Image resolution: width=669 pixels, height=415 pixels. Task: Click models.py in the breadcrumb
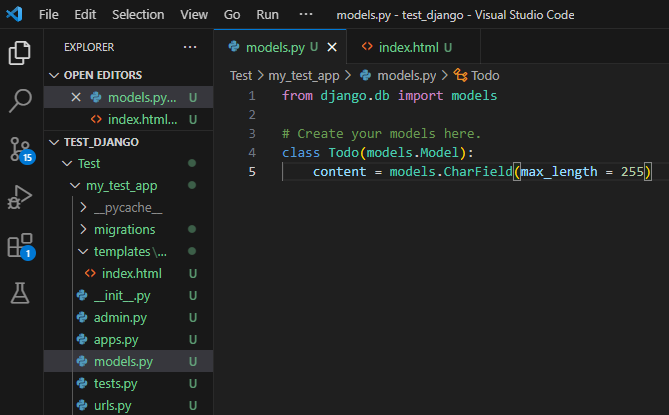coord(407,75)
